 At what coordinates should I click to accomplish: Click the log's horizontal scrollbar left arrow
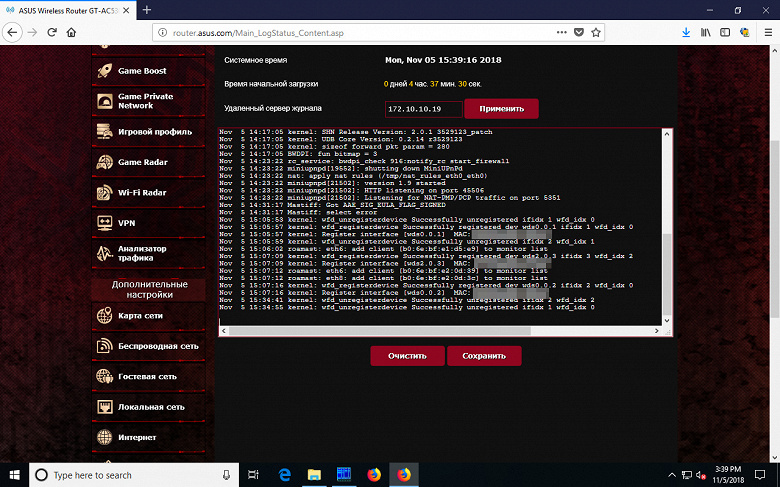pos(224,331)
